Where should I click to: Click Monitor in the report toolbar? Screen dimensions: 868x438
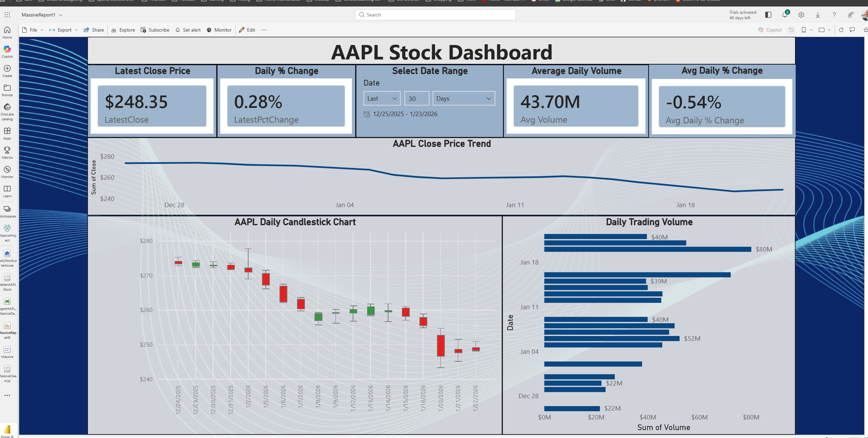click(219, 30)
